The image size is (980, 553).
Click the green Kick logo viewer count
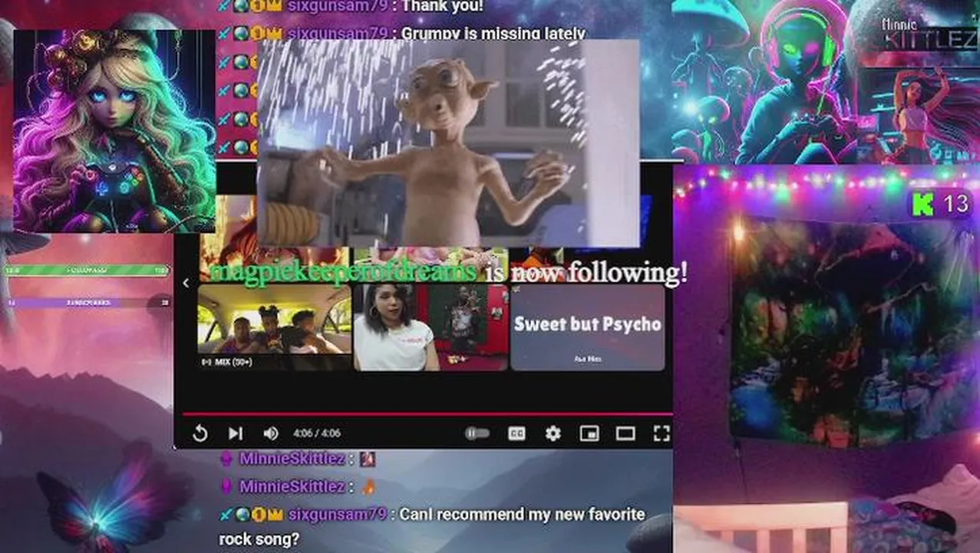click(922, 204)
